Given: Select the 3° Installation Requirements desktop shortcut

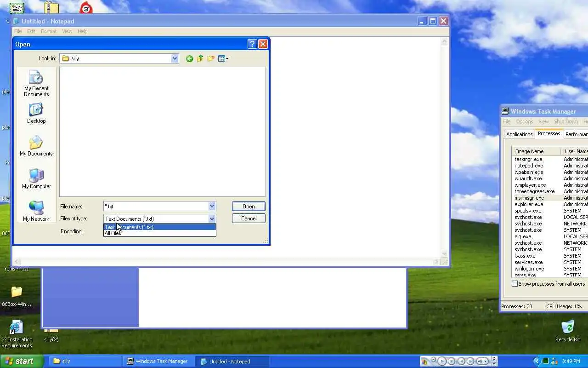Looking at the screenshot, I should (x=17, y=334).
